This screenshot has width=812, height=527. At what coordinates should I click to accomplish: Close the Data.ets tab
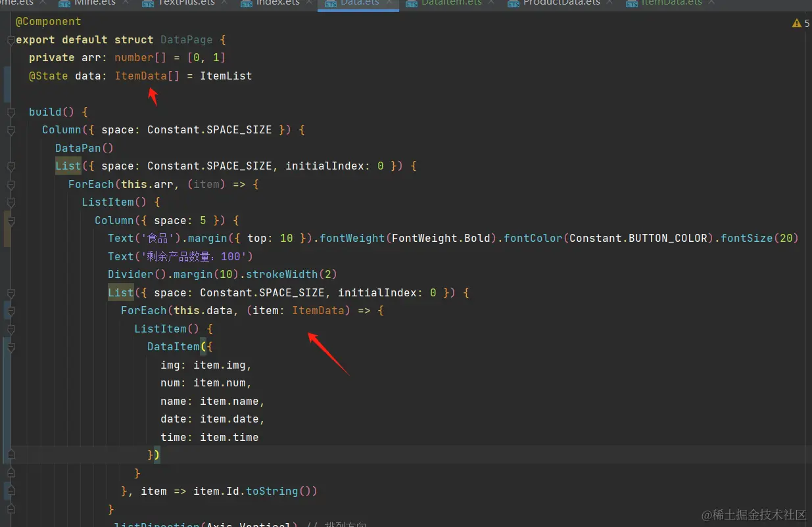point(389,3)
